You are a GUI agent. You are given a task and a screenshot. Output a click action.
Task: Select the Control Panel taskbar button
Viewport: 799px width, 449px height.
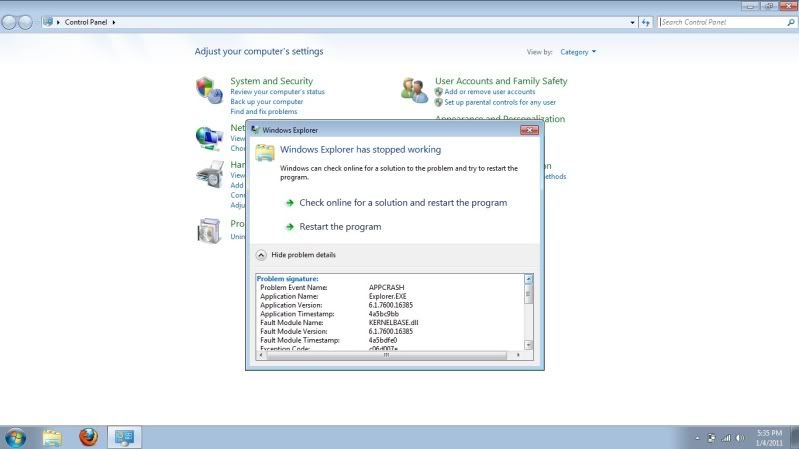124,437
